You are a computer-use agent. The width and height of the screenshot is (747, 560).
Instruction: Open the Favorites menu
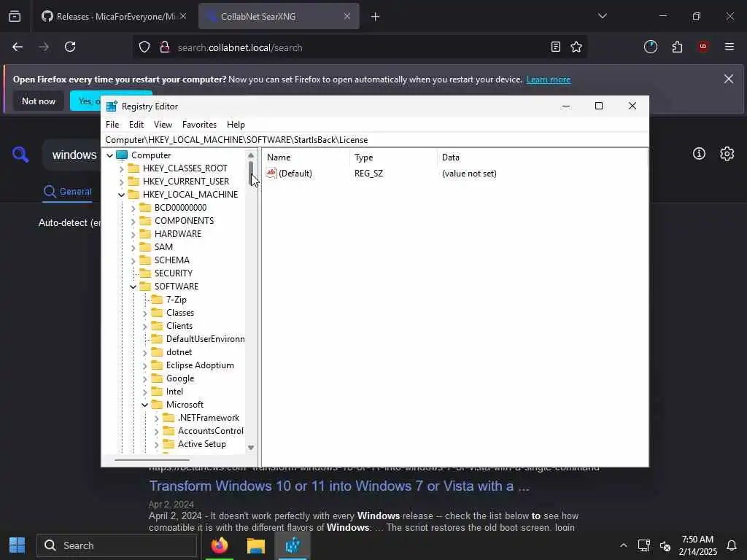tap(200, 124)
